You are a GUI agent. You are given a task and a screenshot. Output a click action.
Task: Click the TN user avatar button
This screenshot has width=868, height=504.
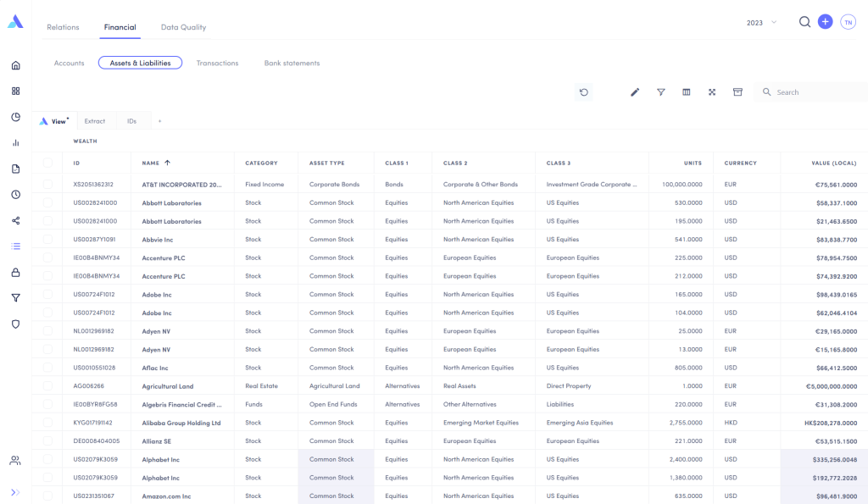point(848,22)
